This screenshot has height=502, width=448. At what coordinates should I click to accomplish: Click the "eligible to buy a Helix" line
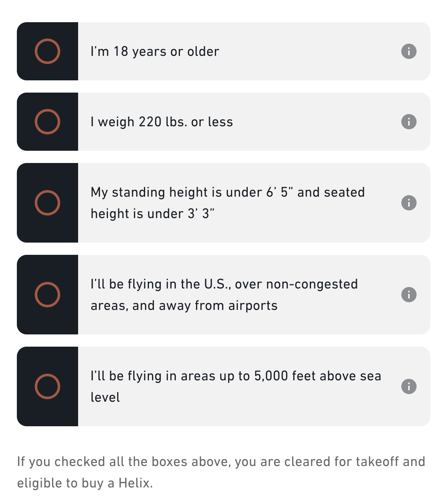85,483
